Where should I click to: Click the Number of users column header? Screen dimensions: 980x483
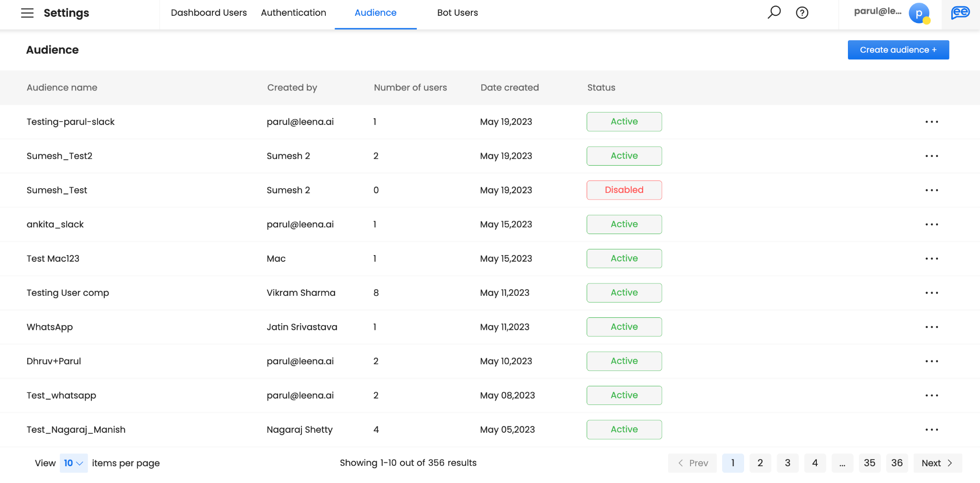pos(410,88)
